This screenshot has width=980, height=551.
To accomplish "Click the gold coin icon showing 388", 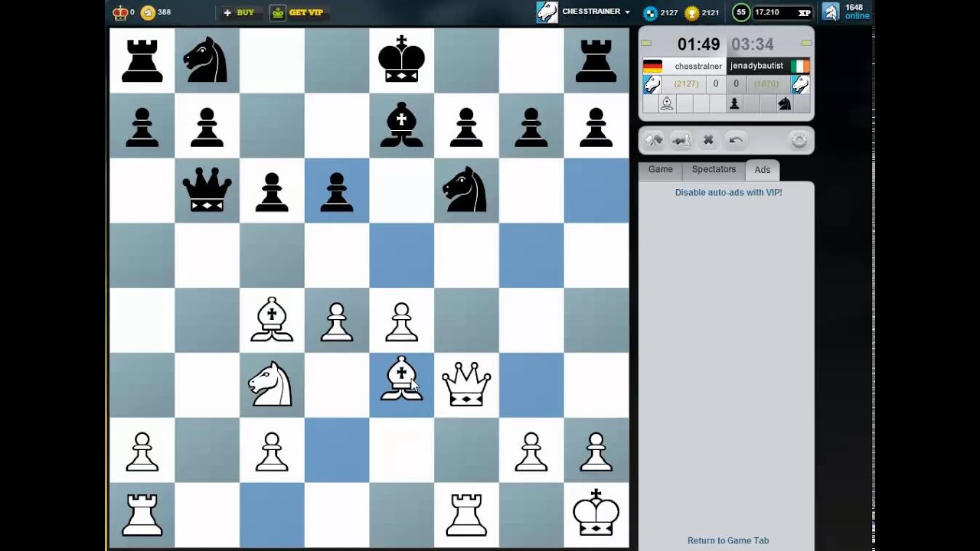I will coord(148,12).
